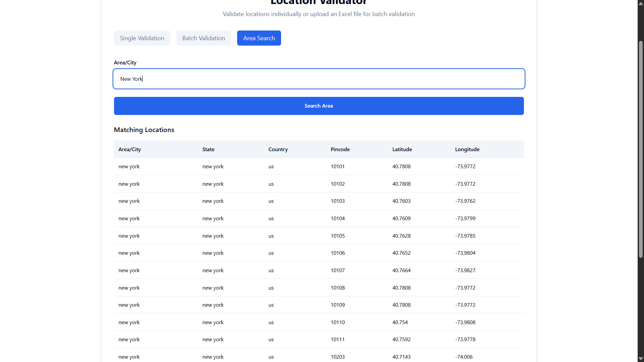Click longitude value -74.006

pyautogui.click(x=464, y=357)
